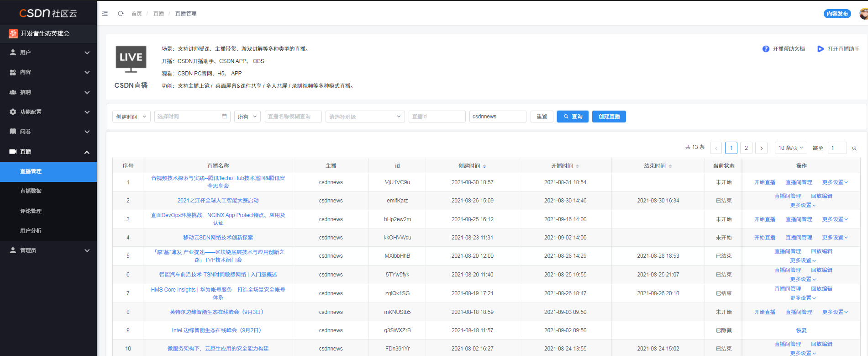Open 直播间管理 for 英特尔边缘智能生态在线峰会

pos(799,312)
